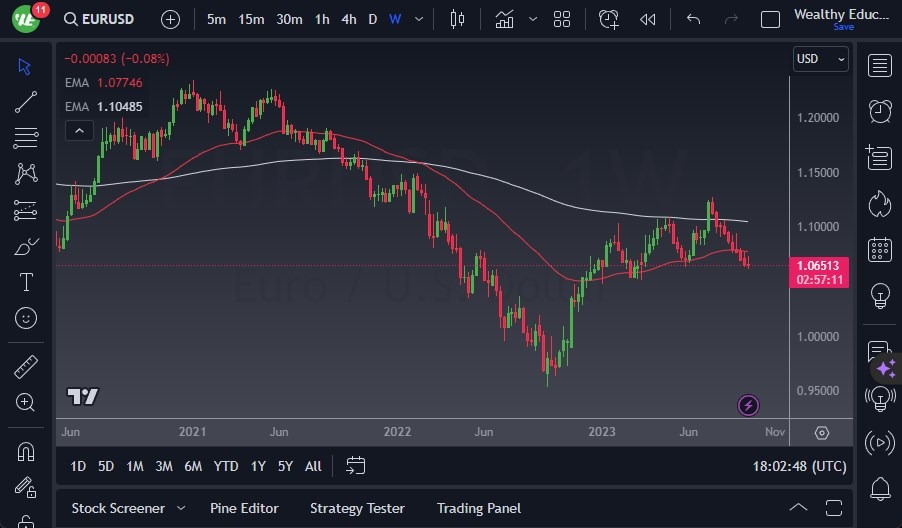902x528 pixels.
Task: Open the Indicators chart icon
Action: pyautogui.click(x=504, y=19)
